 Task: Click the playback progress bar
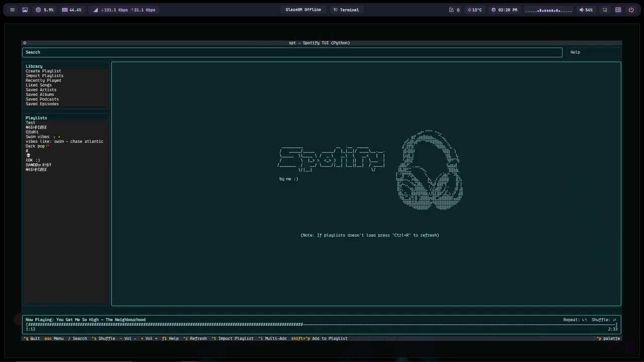(321, 324)
